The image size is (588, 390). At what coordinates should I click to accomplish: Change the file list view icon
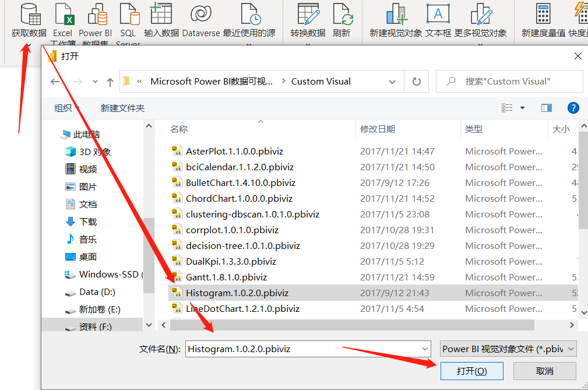(x=507, y=108)
